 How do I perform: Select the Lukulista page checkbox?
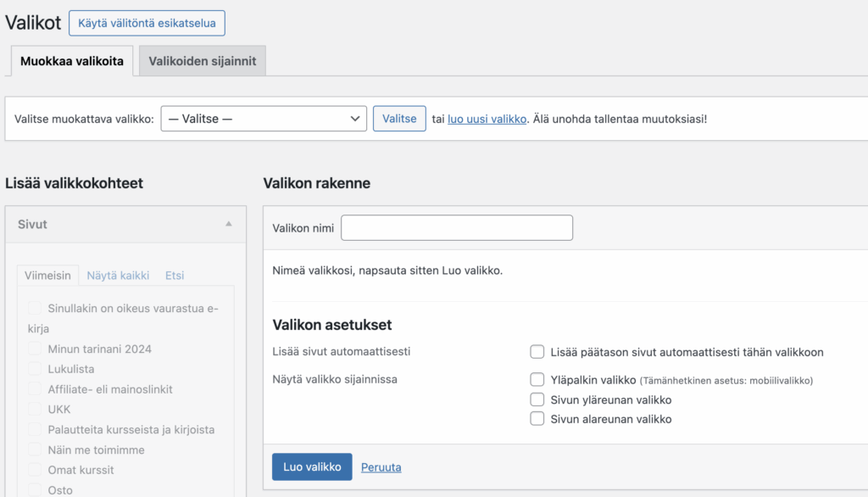coord(34,368)
